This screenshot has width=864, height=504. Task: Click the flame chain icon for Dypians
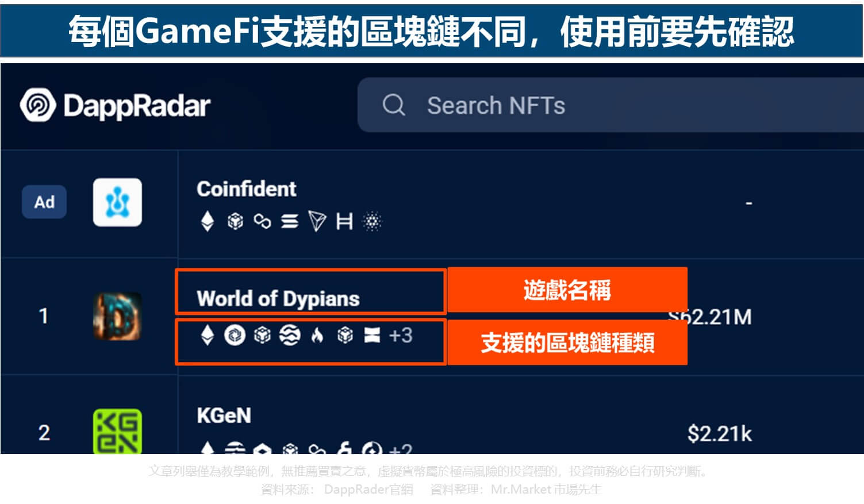[x=317, y=335]
